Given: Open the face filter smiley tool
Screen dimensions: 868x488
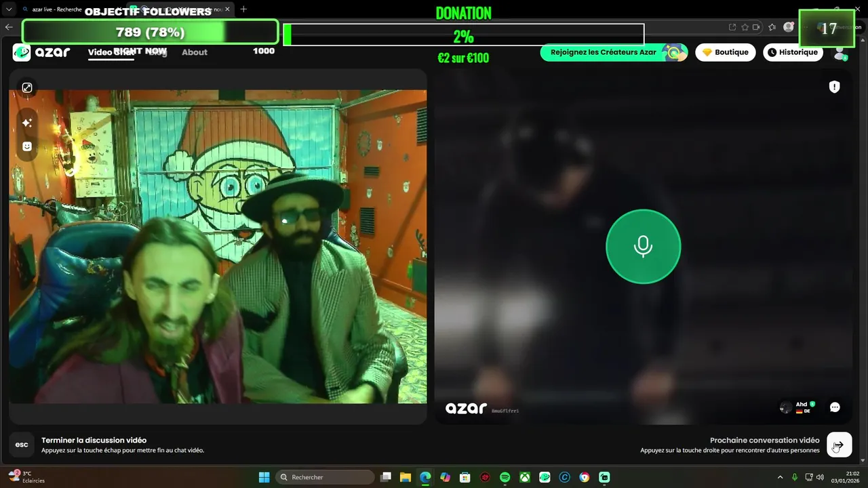Looking at the screenshot, I should (x=27, y=146).
